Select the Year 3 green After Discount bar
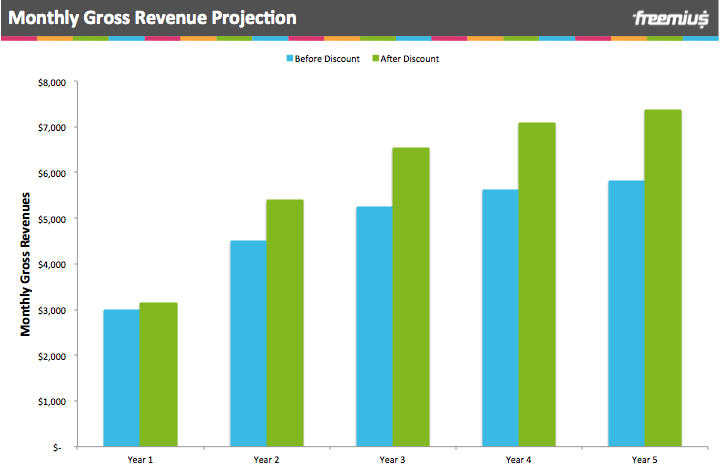This screenshot has height=472, width=721. [411, 297]
